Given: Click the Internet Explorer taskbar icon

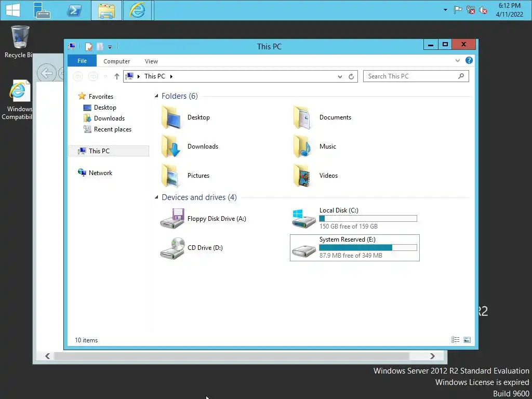Looking at the screenshot, I should pyautogui.click(x=137, y=10).
